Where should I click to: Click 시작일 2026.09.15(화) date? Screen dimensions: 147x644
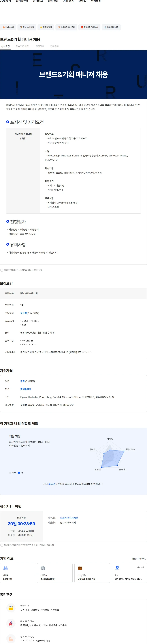click(x=26, y=531)
